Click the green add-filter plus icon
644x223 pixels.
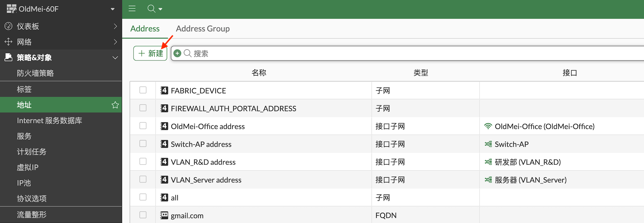[177, 53]
